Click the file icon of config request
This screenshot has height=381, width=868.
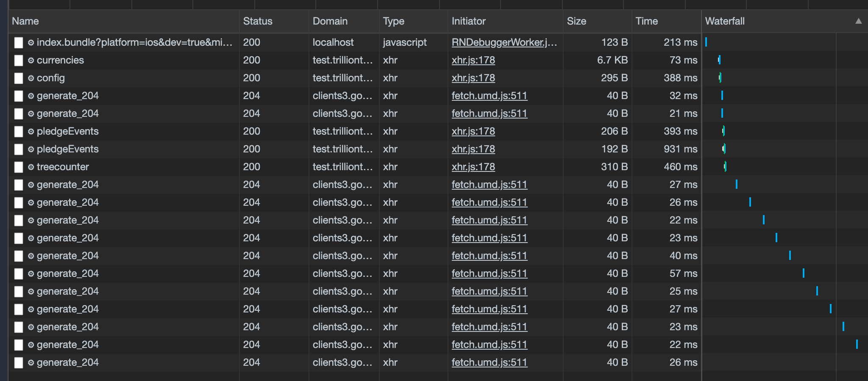(x=18, y=78)
